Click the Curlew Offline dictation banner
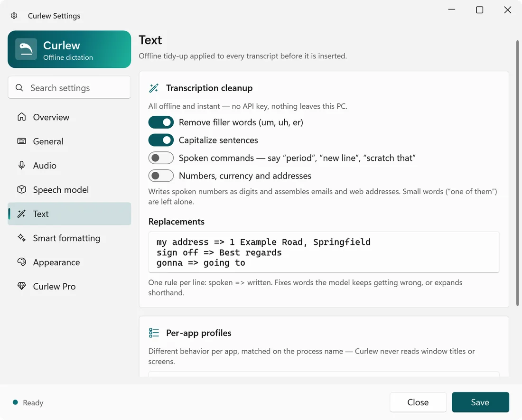The image size is (522, 420). coord(69,49)
